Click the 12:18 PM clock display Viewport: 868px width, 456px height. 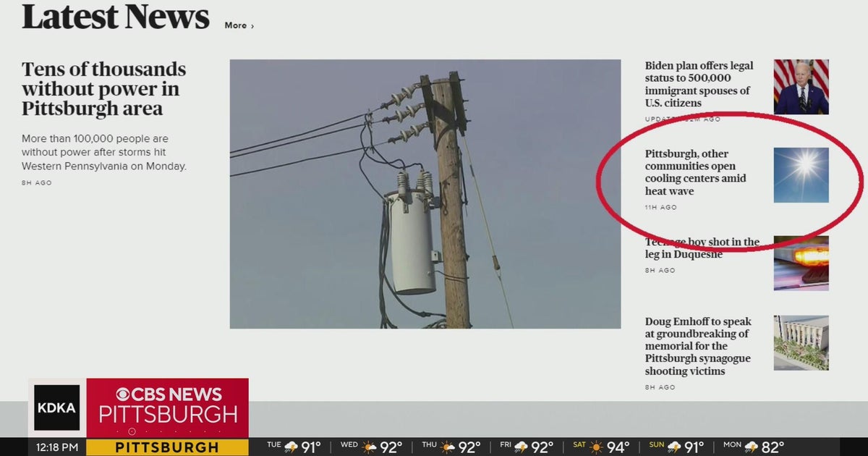[x=57, y=447]
